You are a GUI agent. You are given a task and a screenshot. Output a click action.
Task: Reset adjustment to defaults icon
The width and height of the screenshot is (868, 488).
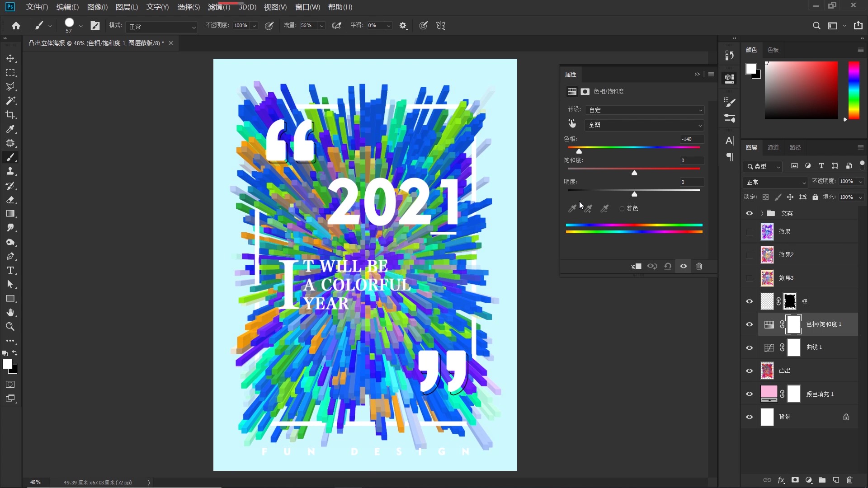click(668, 266)
